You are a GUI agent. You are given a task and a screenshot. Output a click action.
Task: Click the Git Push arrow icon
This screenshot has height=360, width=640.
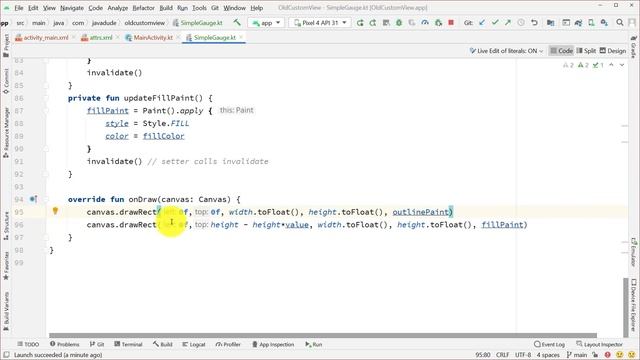(508, 23)
